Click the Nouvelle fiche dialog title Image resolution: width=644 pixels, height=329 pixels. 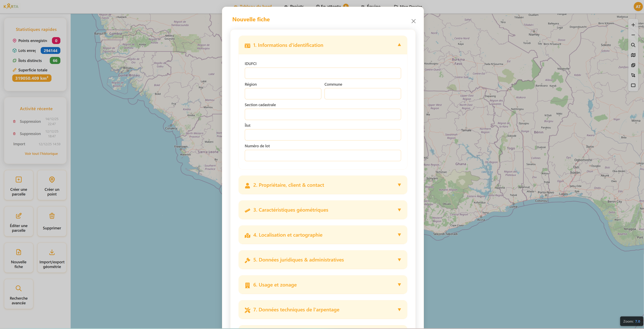(251, 19)
